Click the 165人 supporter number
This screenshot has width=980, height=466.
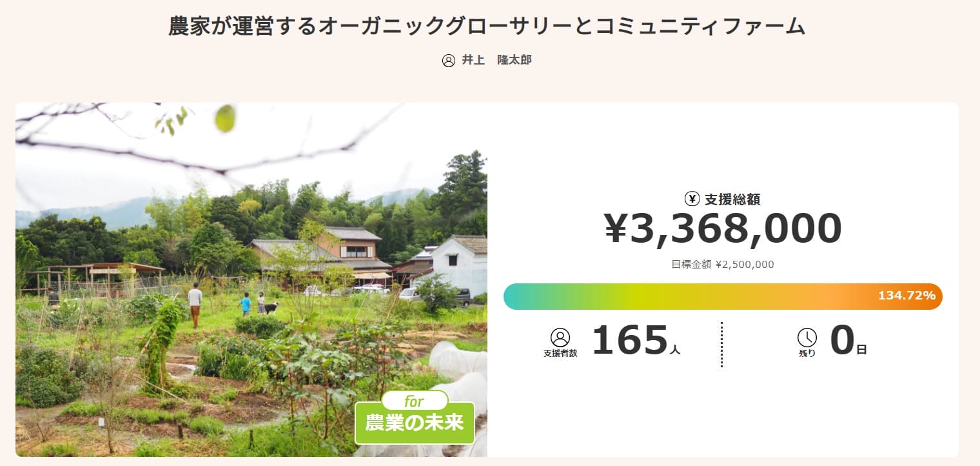coord(635,341)
